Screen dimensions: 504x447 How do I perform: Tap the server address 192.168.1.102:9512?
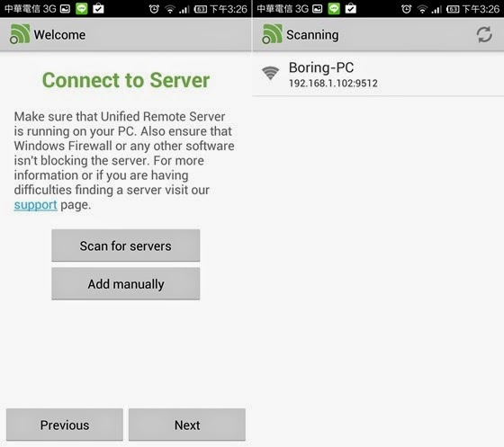pos(333,84)
